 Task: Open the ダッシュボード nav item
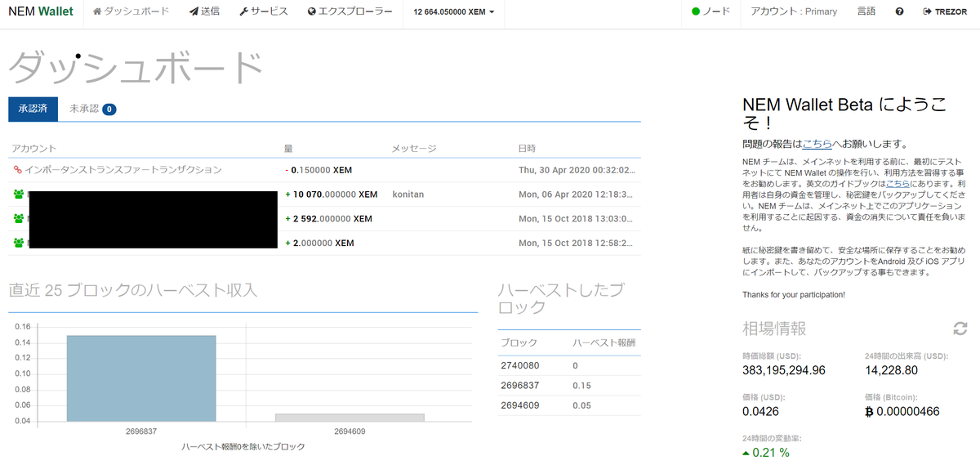point(131,12)
